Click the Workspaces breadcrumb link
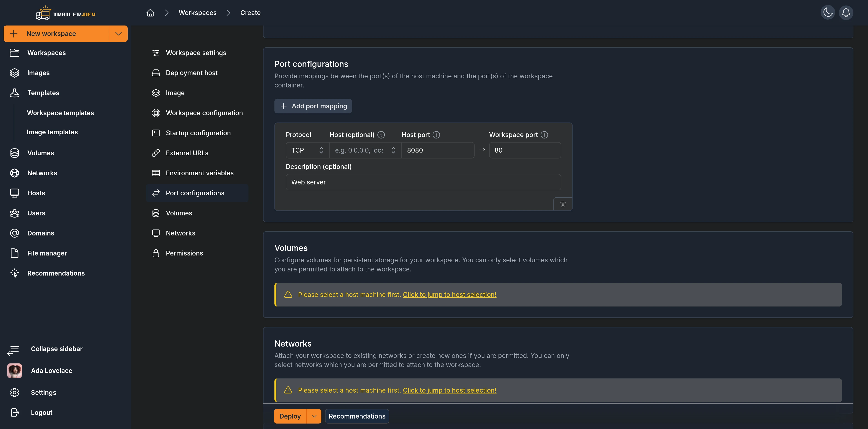 point(197,13)
